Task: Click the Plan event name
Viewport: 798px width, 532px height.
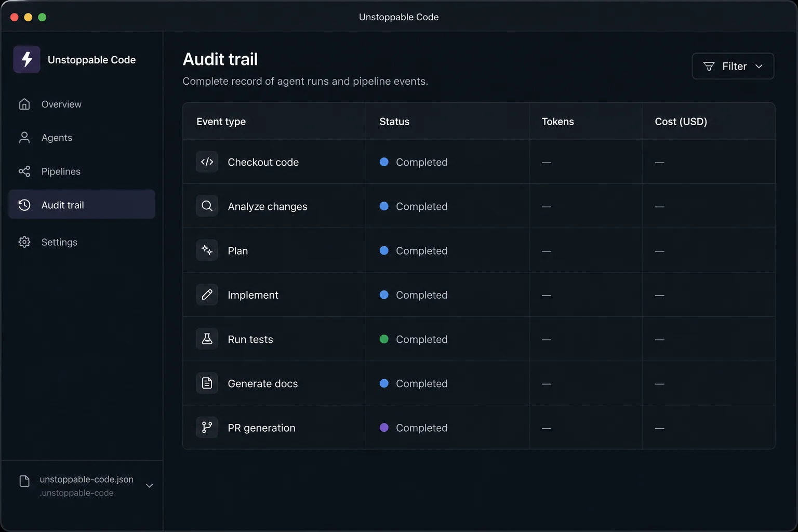Action: pyautogui.click(x=237, y=251)
